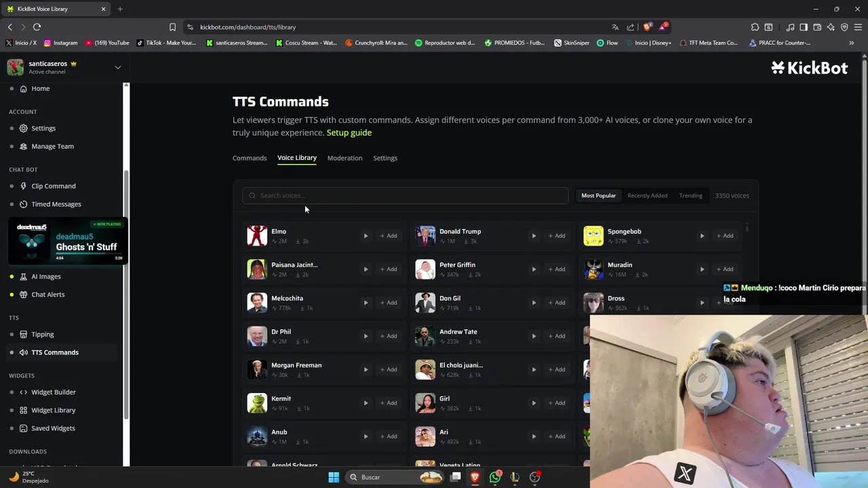Open a new browser tab

click(120, 9)
